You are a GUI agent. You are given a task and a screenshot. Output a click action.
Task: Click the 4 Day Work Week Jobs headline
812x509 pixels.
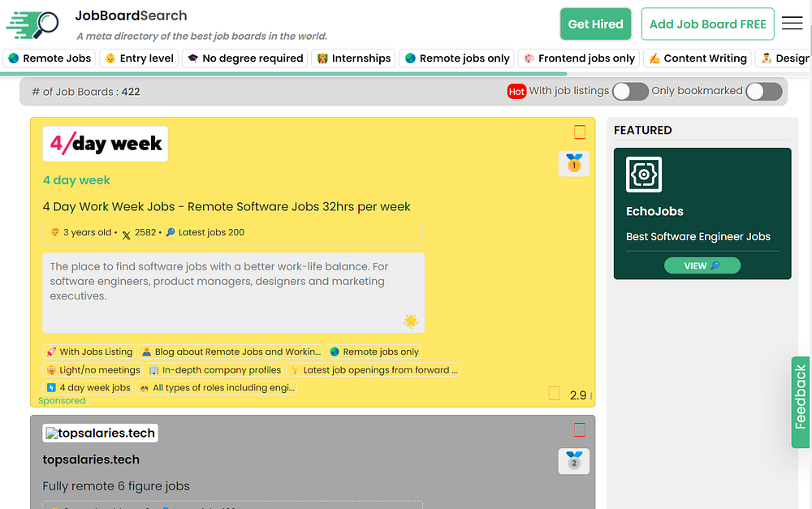[227, 206]
